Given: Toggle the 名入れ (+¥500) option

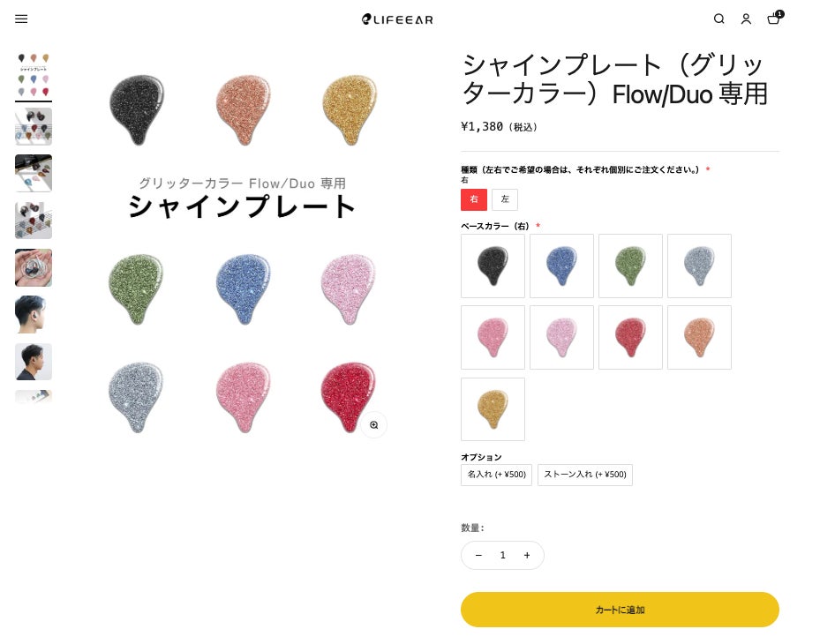Looking at the screenshot, I should (x=496, y=475).
